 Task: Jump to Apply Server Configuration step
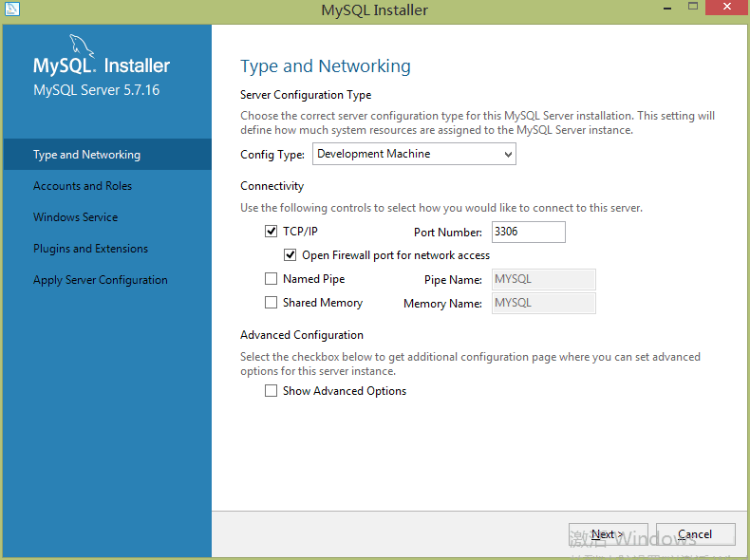[x=101, y=280]
